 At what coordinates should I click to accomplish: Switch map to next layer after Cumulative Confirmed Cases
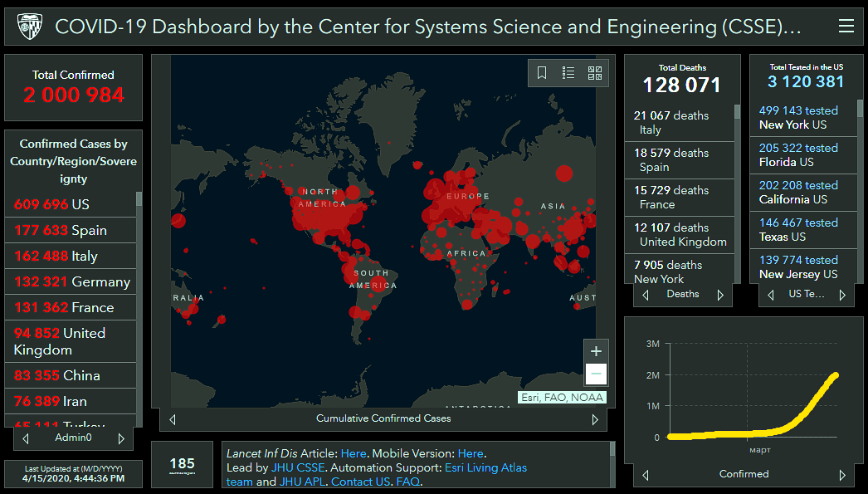[594, 419]
